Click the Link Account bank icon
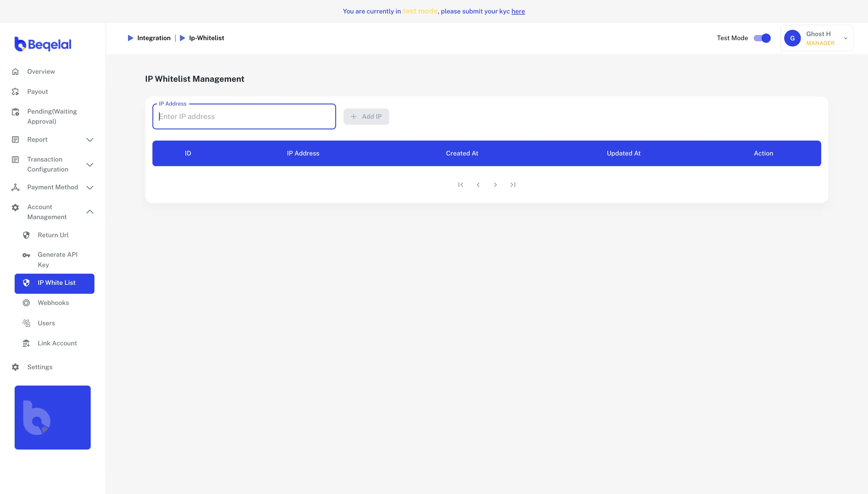This screenshot has width=868, height=494. click(x=26, y=343)
